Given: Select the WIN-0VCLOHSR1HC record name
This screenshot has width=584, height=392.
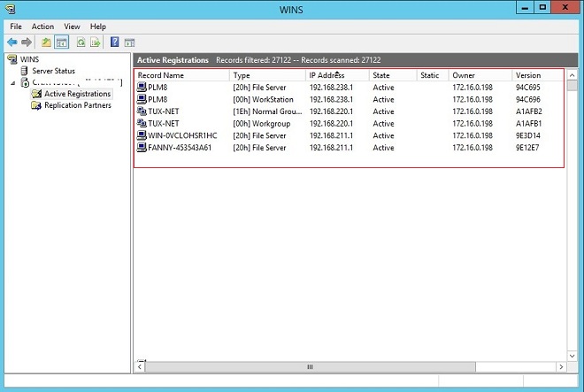Looking at the screenshot, I should coord(182,135).
